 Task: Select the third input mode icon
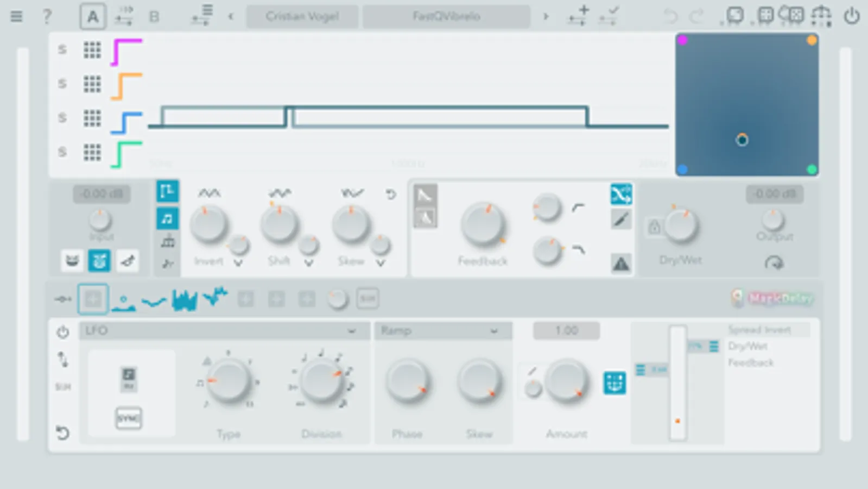pyautogui.click(x=128, y=261)
